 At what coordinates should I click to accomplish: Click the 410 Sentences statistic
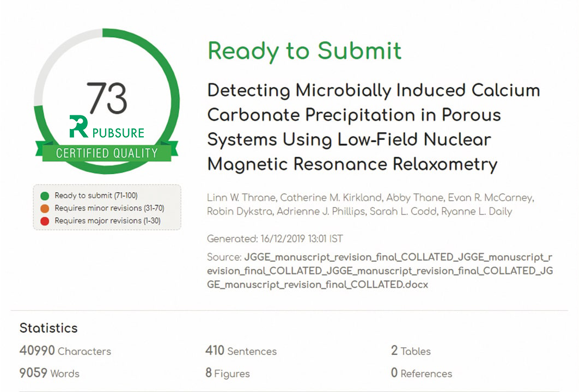pos(241,351)
